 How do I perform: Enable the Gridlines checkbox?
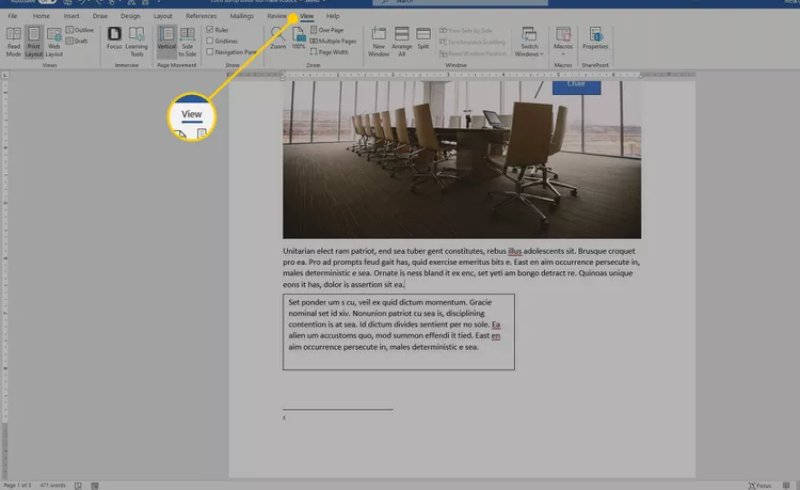(209, 41)
